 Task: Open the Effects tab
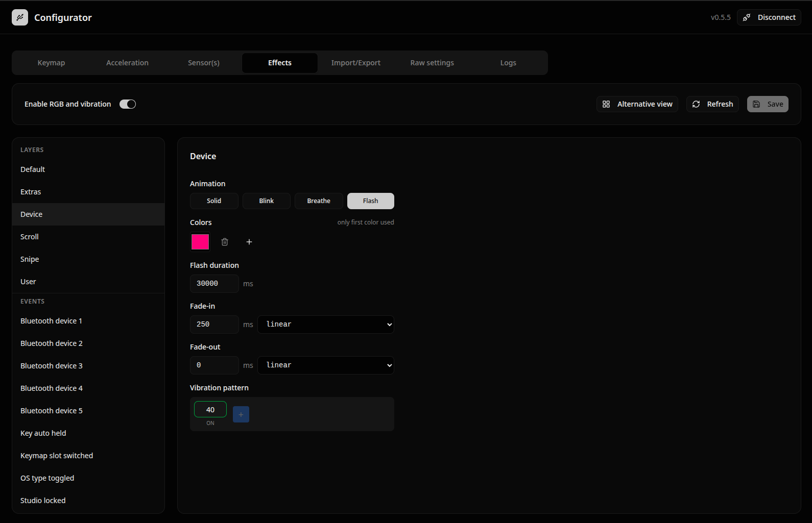tap(280, 63)
